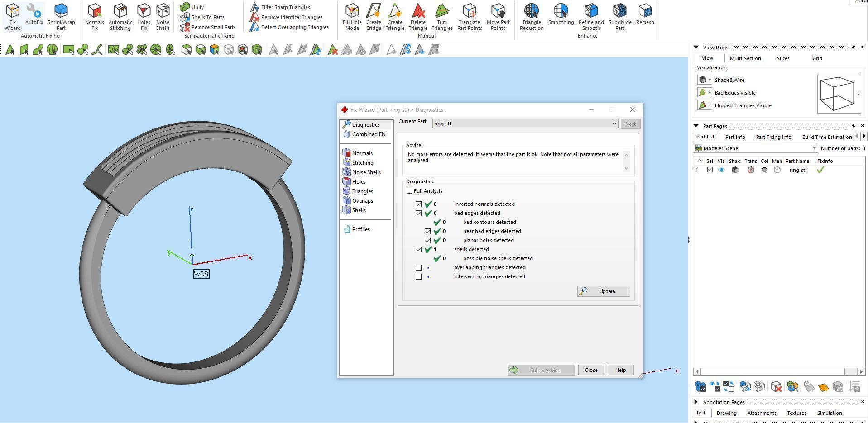Click Remove Identical Triangles
This screenshot has width=868, height=423.
point(287,17)
